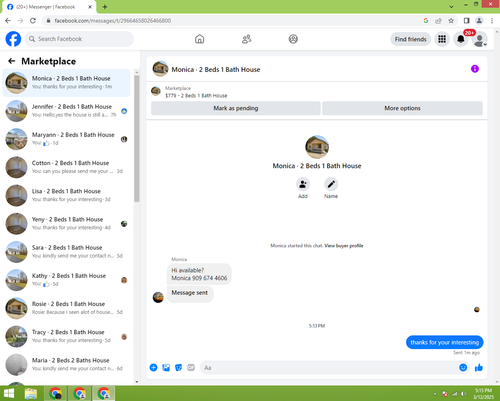Image resolution: width=500 pixels, height=401 pixels.
Task: Open Cotton conversation in the list
Action: [66, 167]
